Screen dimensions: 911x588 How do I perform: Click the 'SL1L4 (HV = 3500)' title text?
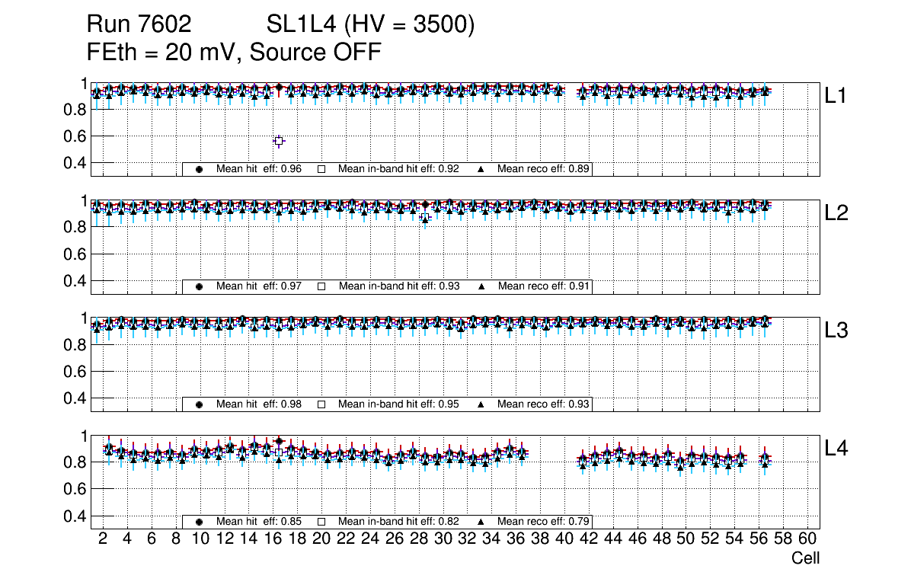(x=371, y=25)
